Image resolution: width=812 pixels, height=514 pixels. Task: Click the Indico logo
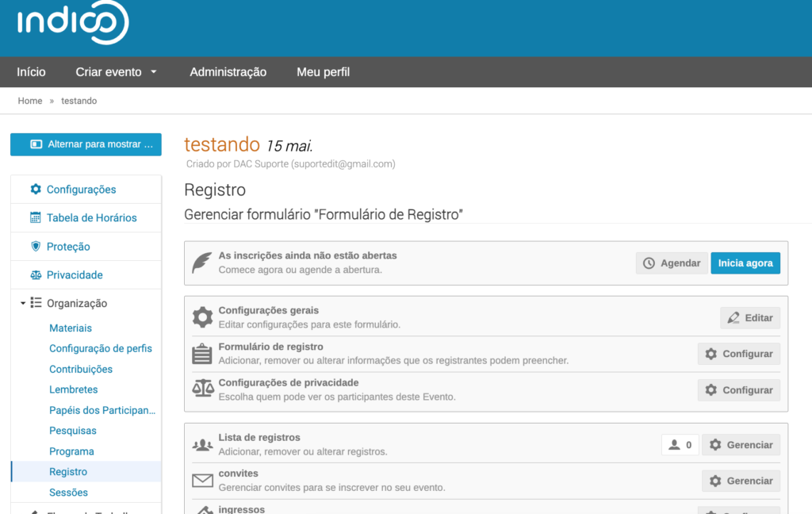pyautogui.click(x=72, y=22)
